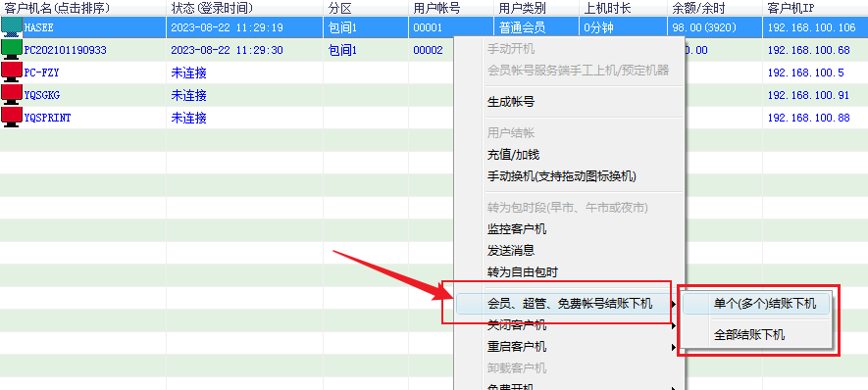This screenshot has height=390, width=868.
Task: Select 手动换机(支持拖动图标换机) menu entry
Action: pos(562,176)
